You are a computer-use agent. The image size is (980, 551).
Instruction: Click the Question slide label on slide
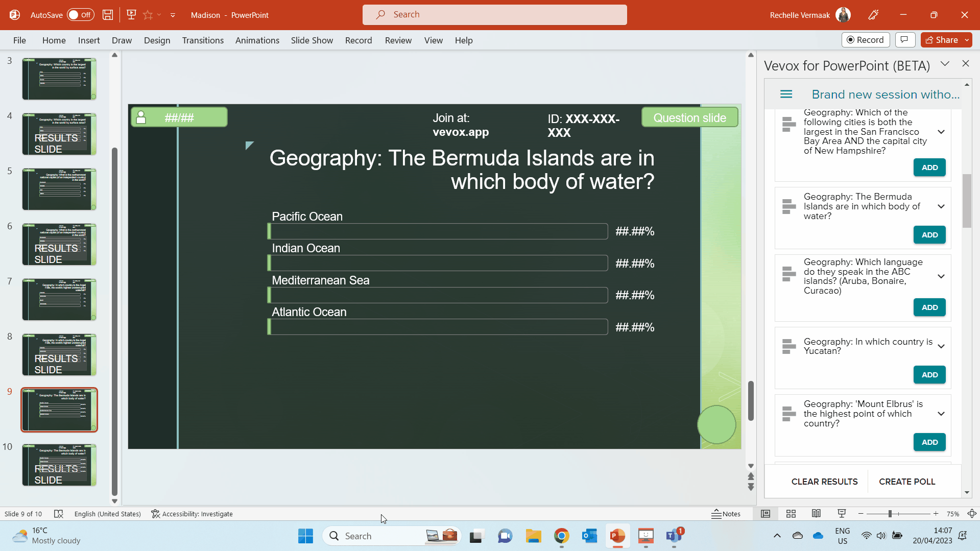pyautogui.click(x=689, y=117)
